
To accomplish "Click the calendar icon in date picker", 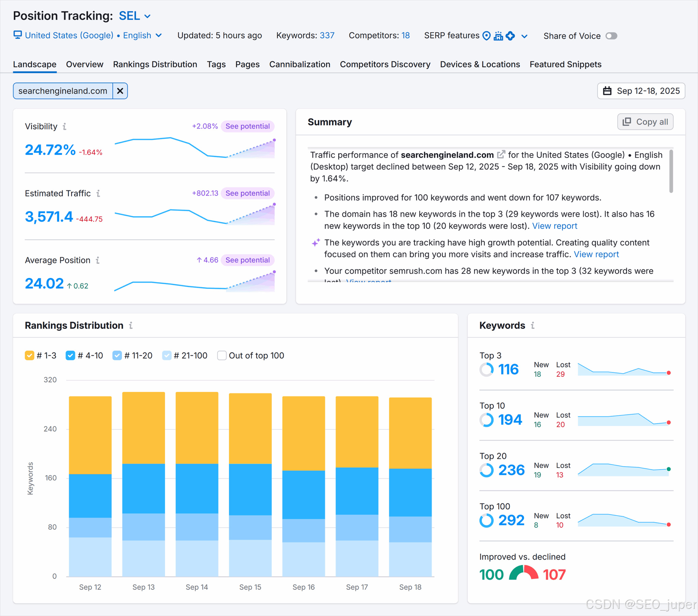I will tap(607, 91).
